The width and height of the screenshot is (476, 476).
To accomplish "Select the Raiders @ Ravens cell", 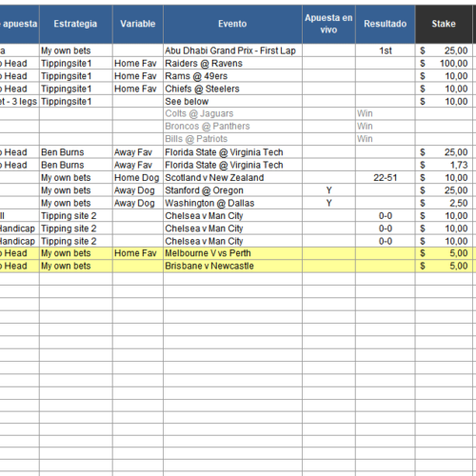I will [x=232, y=63].
